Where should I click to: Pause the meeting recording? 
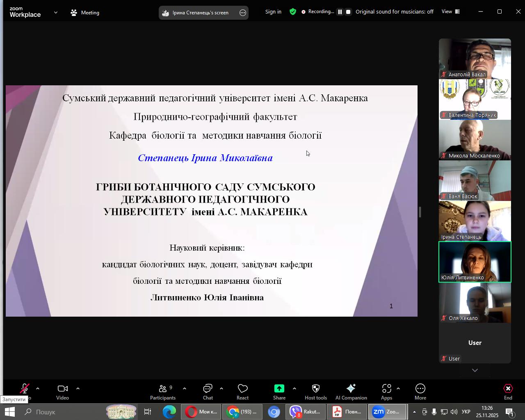340,12
